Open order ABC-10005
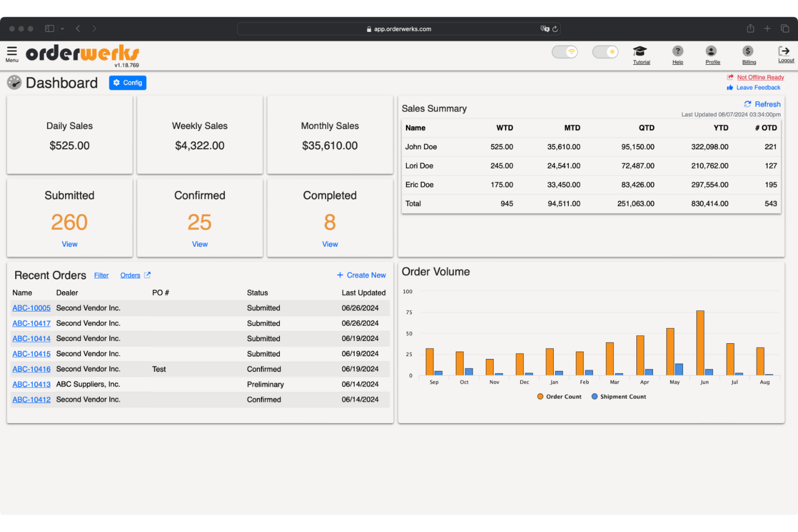 31,308
